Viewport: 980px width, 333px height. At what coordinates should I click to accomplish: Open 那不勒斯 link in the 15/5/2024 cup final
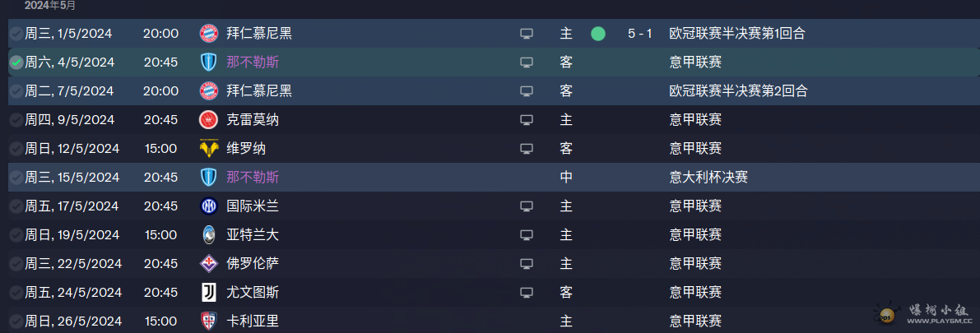[x=253, y=178]
